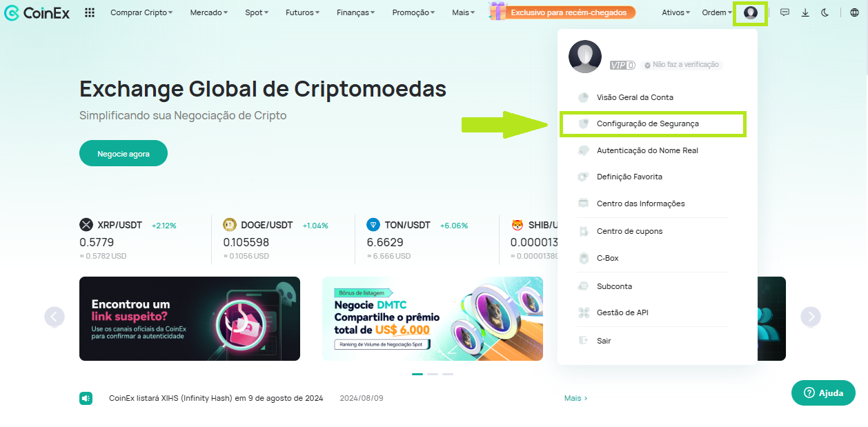Click the speaker announcement icon
The image size is (868, 427).
coord(86,398)
